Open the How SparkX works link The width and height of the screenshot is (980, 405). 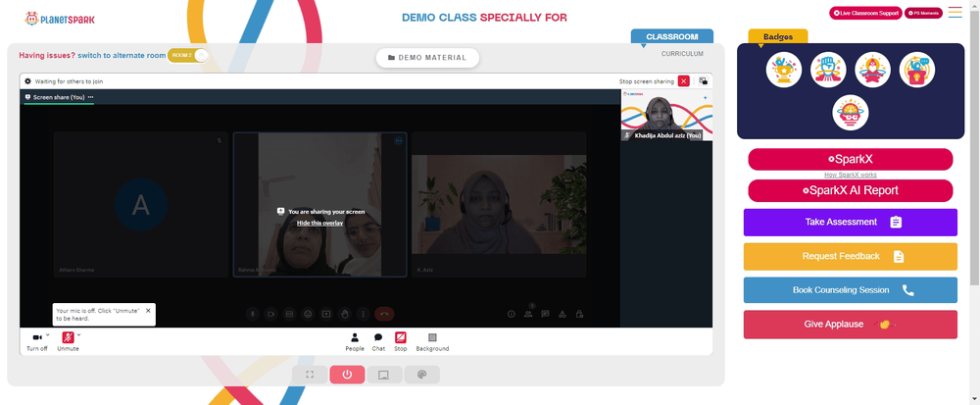(x=850, y=175)
